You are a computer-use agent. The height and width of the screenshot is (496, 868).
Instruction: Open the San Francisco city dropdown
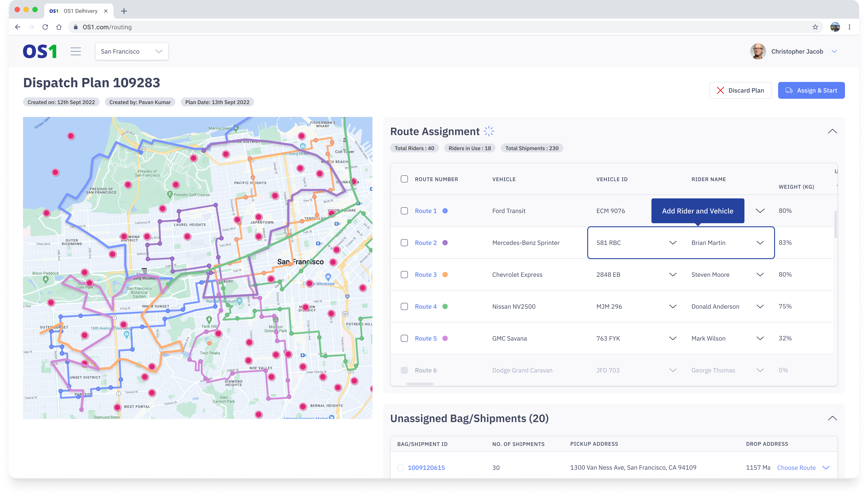[132, 51]
